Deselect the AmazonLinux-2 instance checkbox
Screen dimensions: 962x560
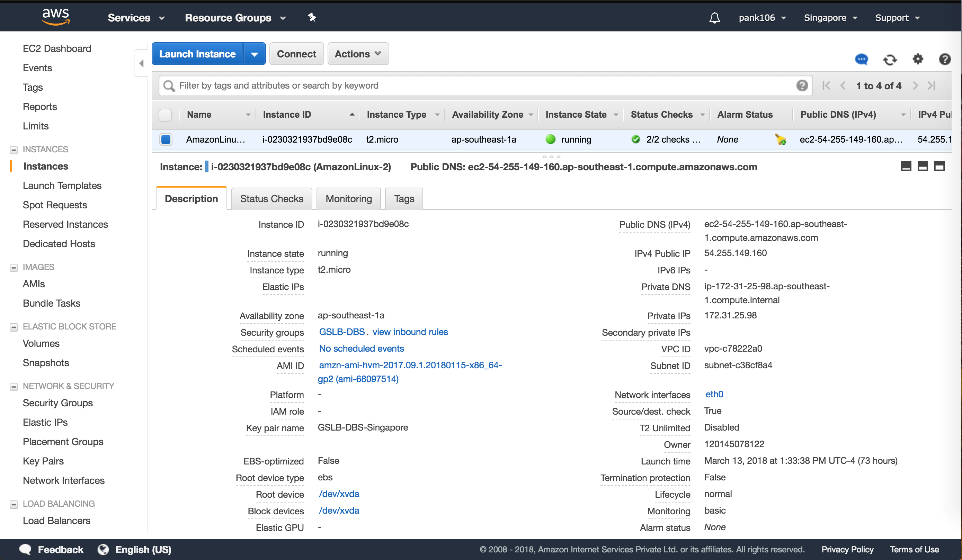tap(166, 139)
